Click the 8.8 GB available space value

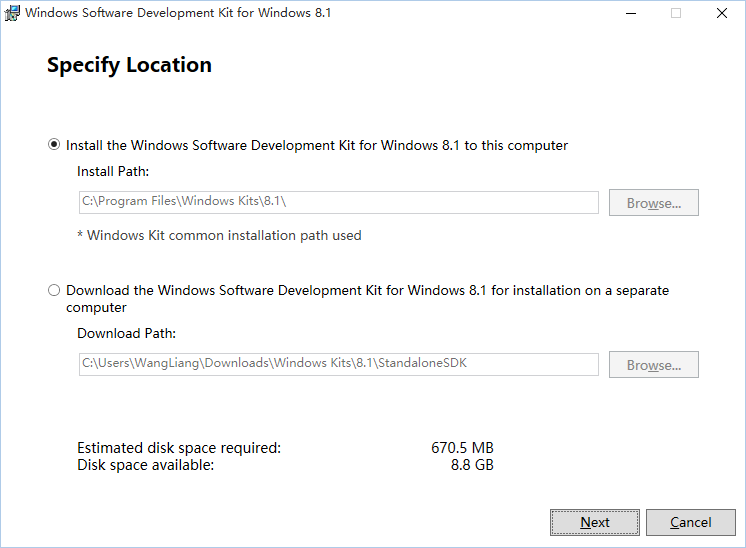[x=472, y=465]
